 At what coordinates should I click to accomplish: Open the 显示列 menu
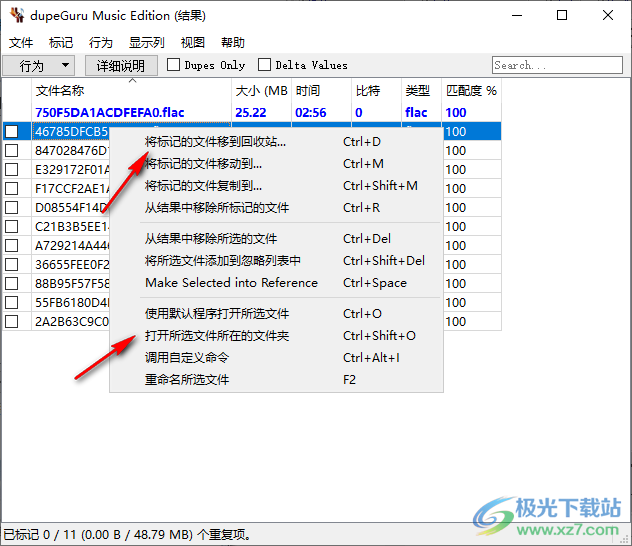147,42
